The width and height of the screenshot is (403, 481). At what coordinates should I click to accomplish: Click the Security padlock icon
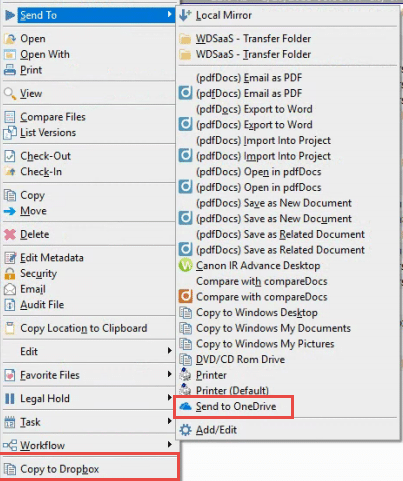(10, 273)
